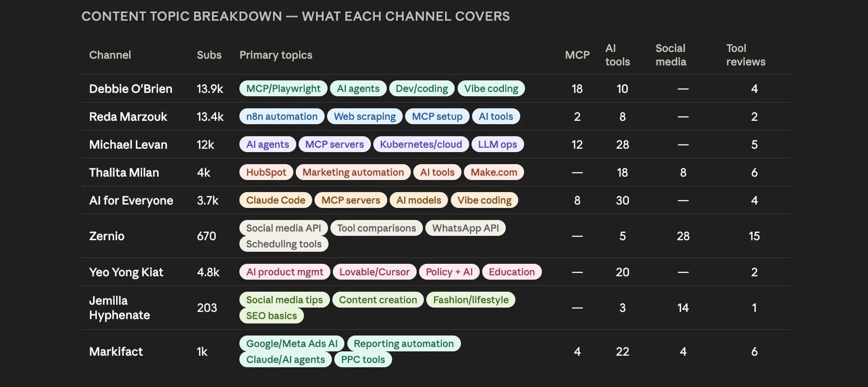This screenshot has height=387, width=868.
Task: Click the "WhatsApp API" topic tag
Action: (x=465, y=228)
